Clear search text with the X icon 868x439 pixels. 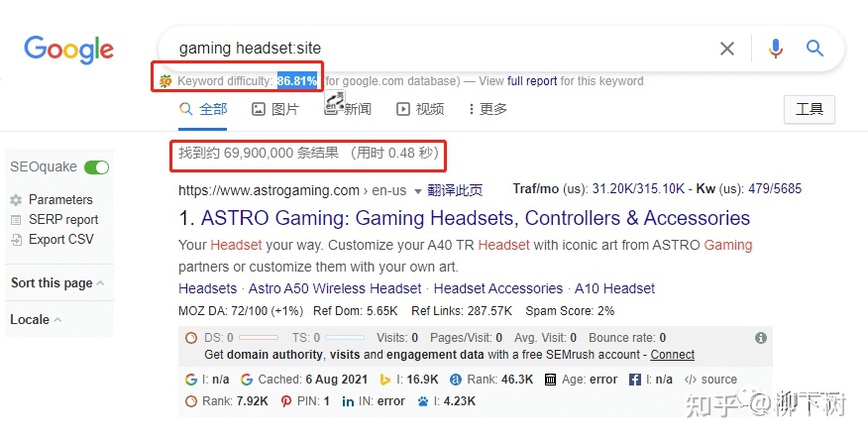(727, 48)
